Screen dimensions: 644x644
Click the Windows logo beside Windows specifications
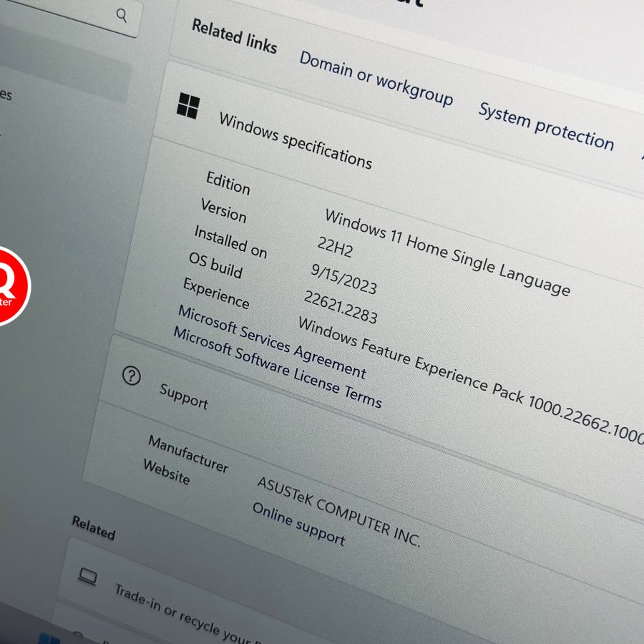tap(188, 106)
